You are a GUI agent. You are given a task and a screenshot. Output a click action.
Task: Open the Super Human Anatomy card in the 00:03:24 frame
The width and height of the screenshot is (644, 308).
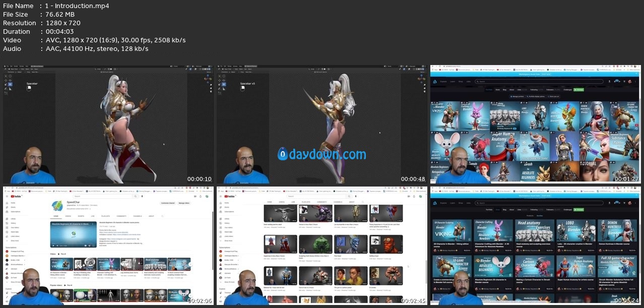576,266
